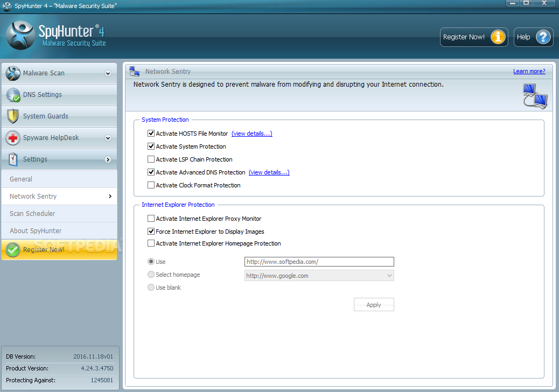The image size is (559, 392).
Task: Select Network Sentry settings page
Action: 59,197
